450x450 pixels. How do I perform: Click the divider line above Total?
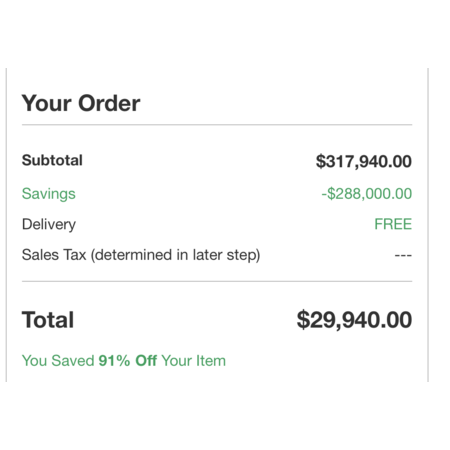[x=217, y=281]
